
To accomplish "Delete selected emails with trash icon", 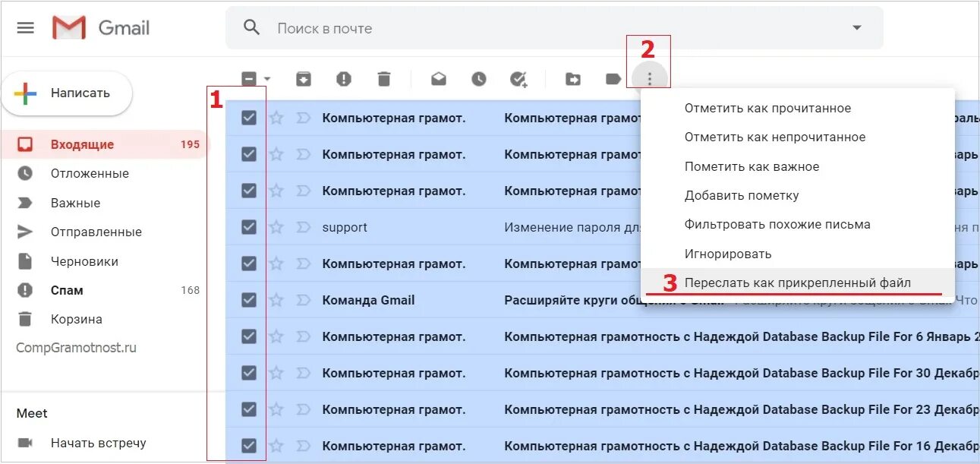I will click(384, 79).
